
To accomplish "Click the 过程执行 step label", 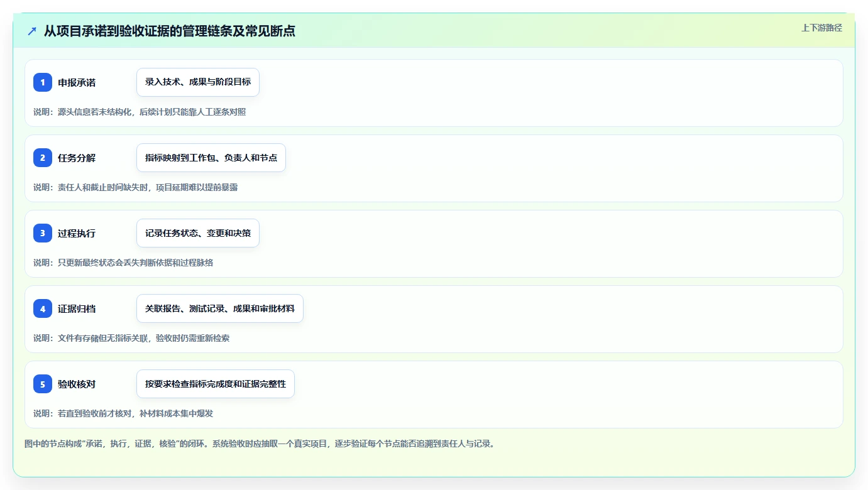I will click(x=77, y=233).
